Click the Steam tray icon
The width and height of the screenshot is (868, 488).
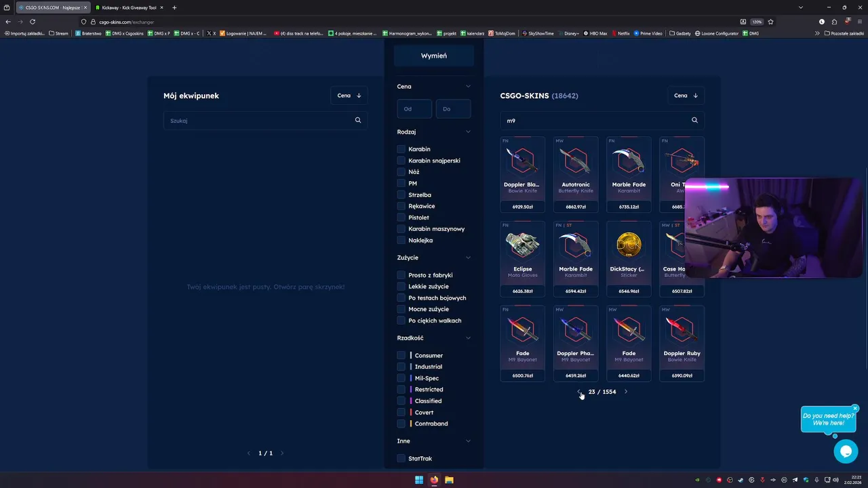click(740, 480)
